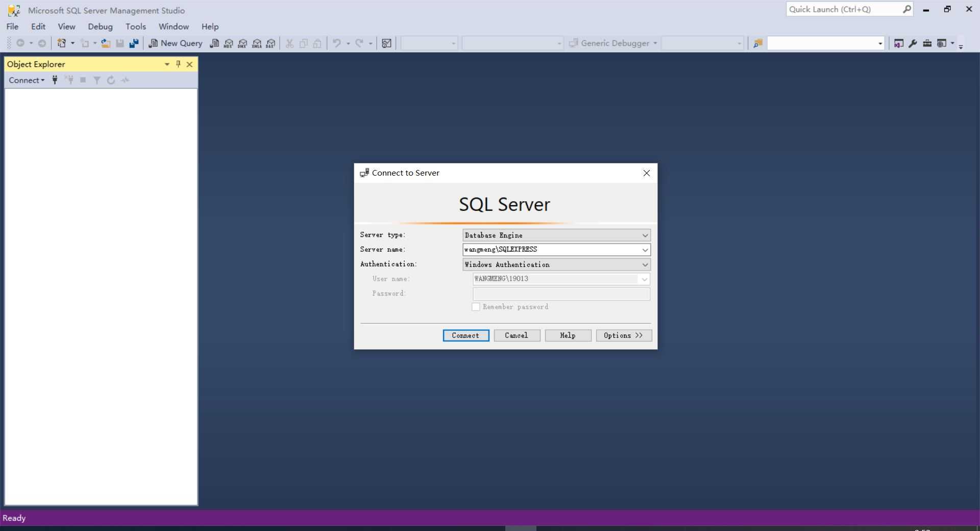Click the Copy icon in toolbar
Screen dimensions: 980x531
click(303, 43)
